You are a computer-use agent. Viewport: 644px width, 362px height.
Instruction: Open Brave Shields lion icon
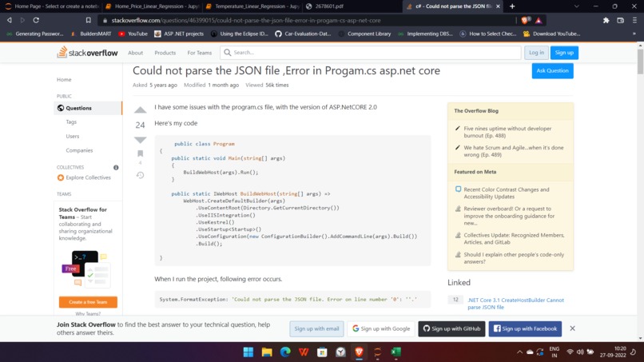click(x=525, y=20)
